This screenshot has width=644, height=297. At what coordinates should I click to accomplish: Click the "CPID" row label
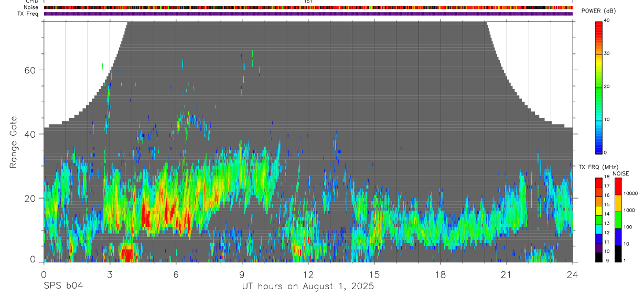click(31, 2)
